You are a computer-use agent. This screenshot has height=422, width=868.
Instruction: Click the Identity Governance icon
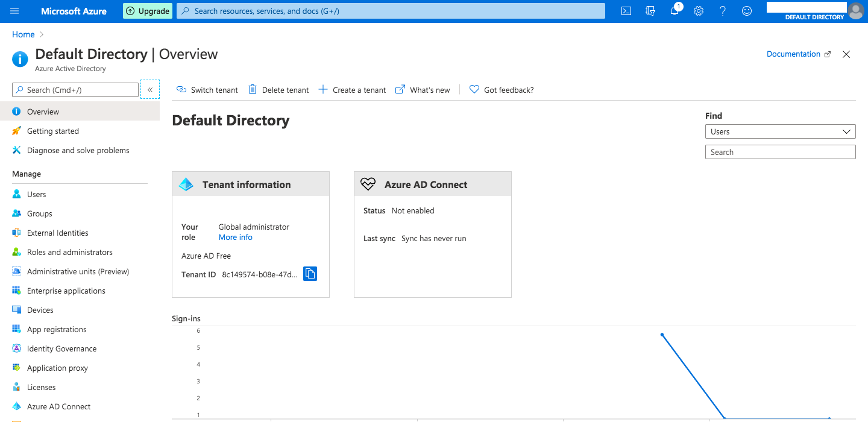tap(16, 348)
